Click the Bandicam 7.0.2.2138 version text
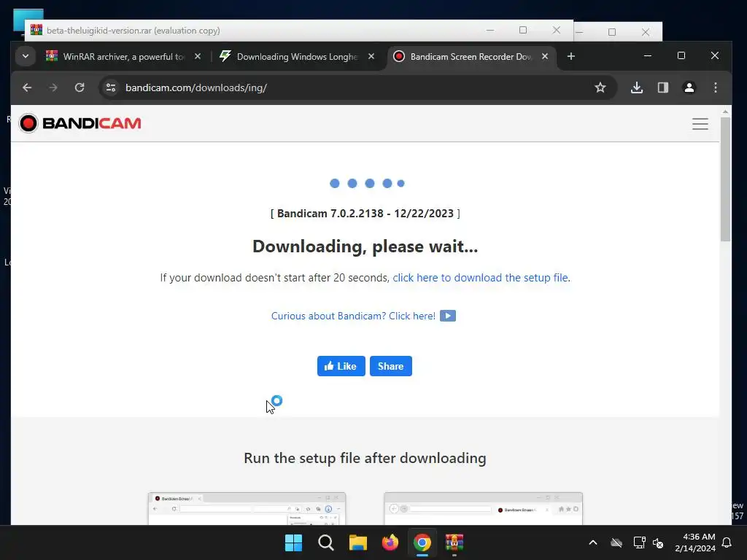The width and height of the screenshot is (747, 560). tap(365, 214)
